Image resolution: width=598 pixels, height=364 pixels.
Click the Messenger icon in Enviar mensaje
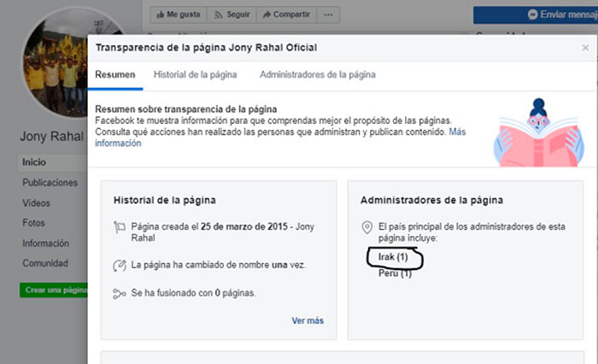tap(532, 15)
